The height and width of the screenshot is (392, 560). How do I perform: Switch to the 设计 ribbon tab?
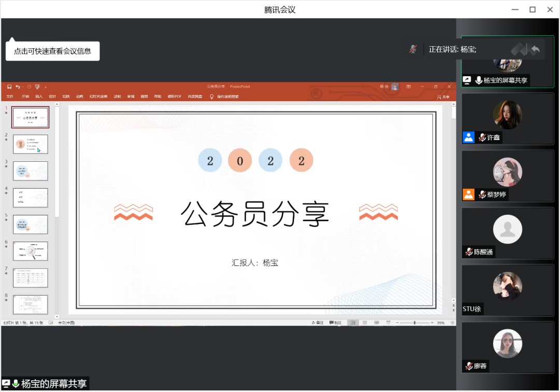(52, 96)
